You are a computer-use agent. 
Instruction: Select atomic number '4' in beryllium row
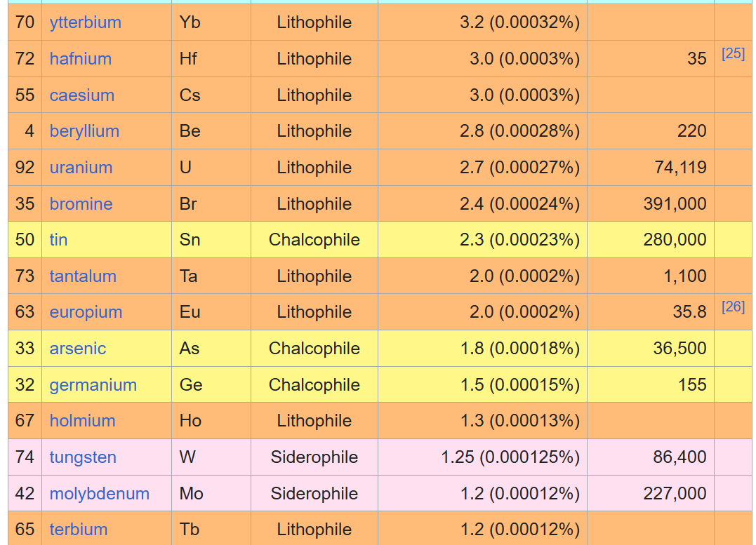(29, 131)
